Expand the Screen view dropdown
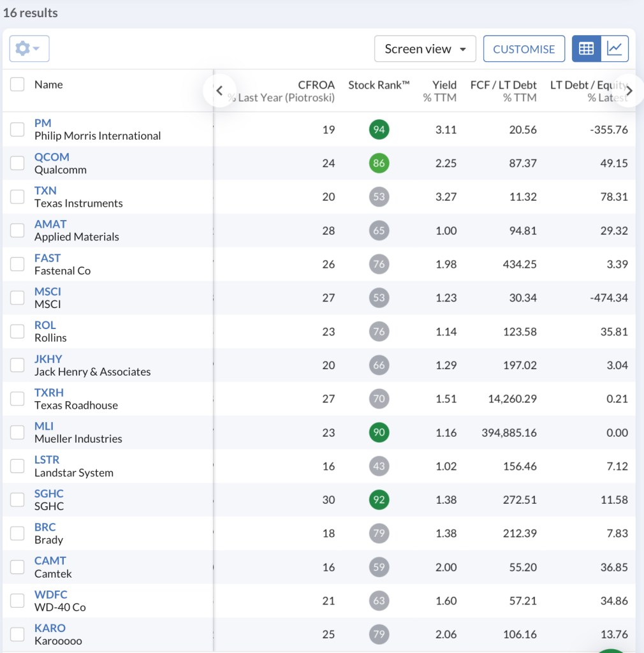 tap(425, 49)
